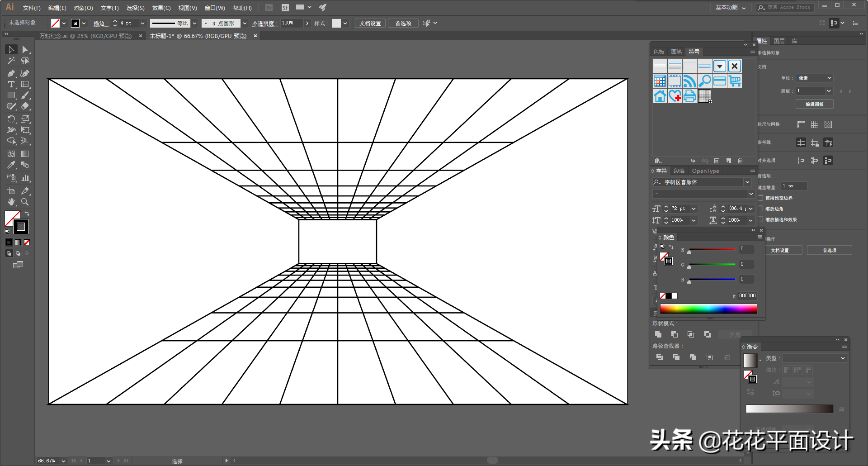Select the Direct Selection tool

point(25,50)
